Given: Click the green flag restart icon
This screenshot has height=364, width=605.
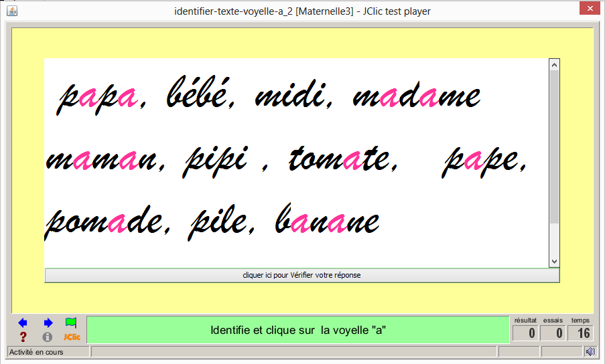Looking at the screenshot, I should click(72, 323).
